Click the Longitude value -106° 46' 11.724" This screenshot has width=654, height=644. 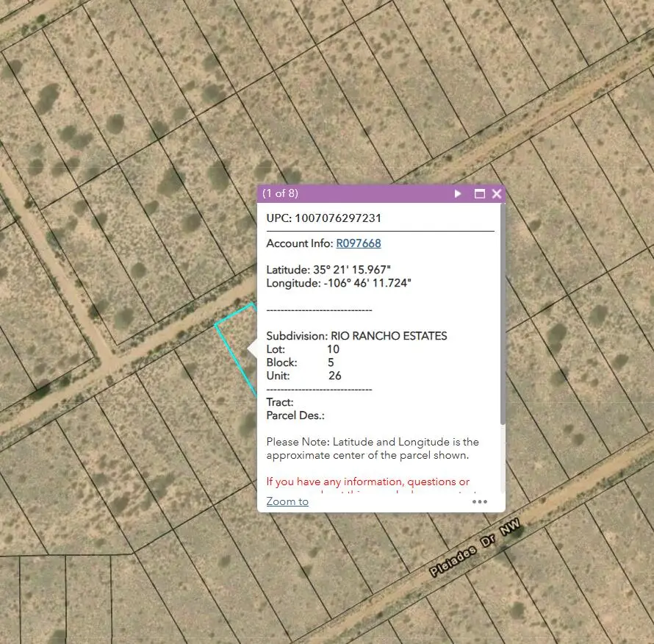pos(367,283)
